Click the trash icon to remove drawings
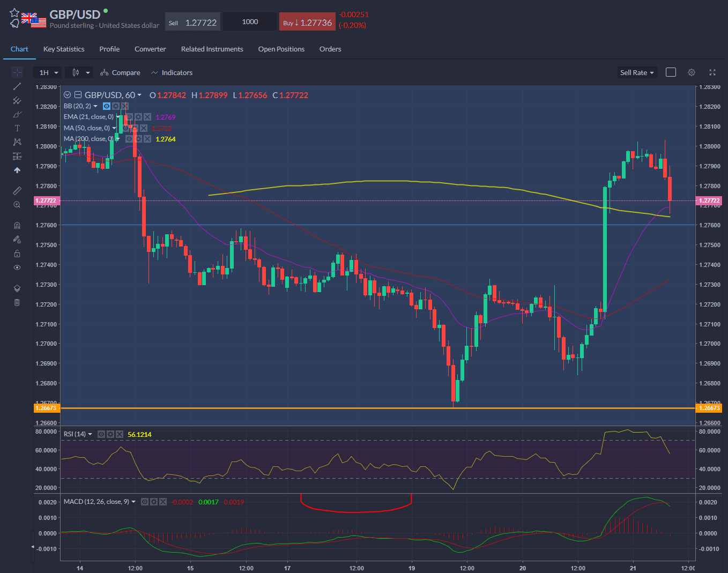 [x=17, y=303]
